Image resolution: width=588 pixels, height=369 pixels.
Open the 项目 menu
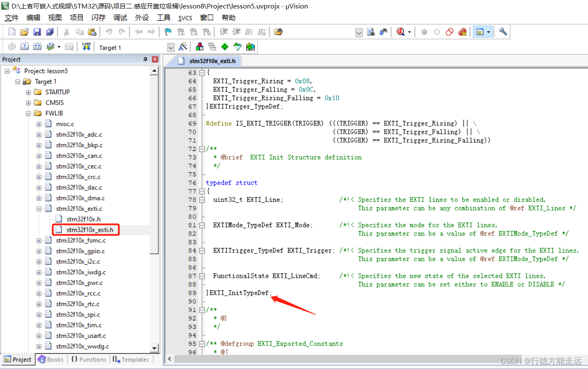click(76, 17)
